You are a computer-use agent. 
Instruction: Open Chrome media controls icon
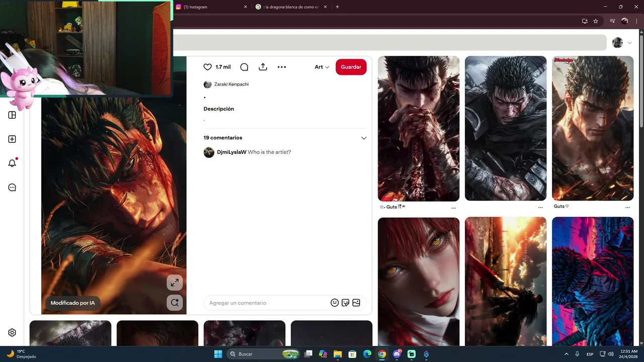coord(612,21)
